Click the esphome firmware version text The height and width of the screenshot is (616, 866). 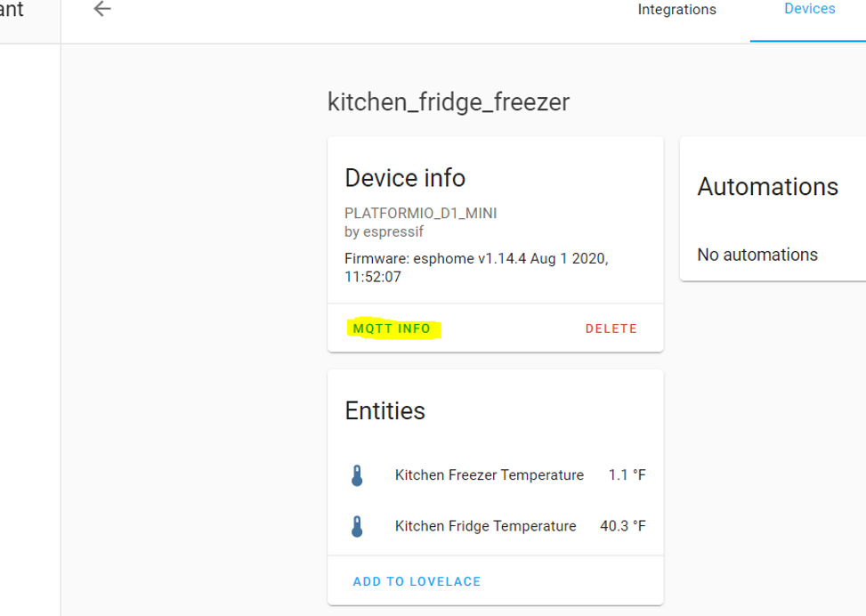(476, 267)
